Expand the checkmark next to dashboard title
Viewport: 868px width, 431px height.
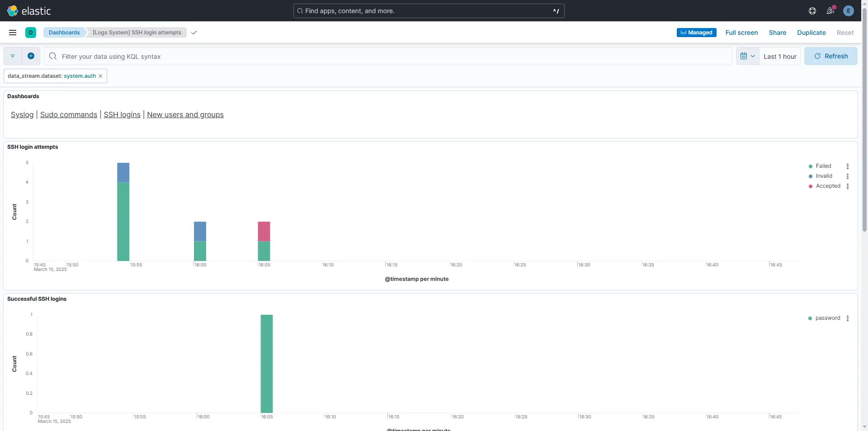(194, 33)
